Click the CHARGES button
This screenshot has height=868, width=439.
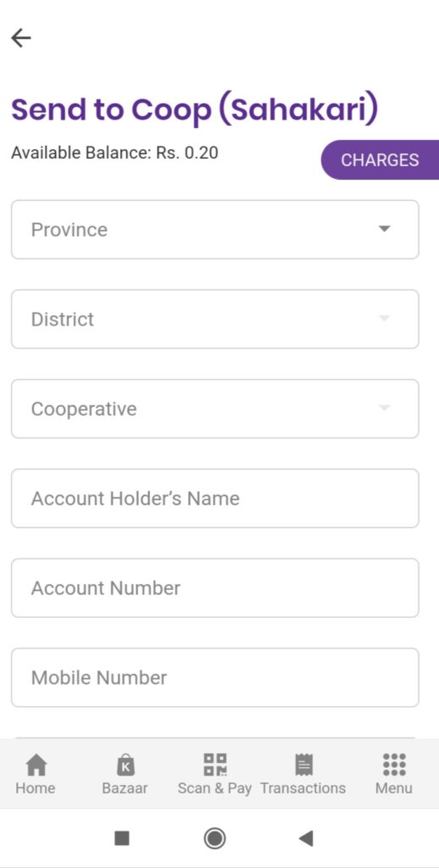pyautogui.click(x=380, y=160)
